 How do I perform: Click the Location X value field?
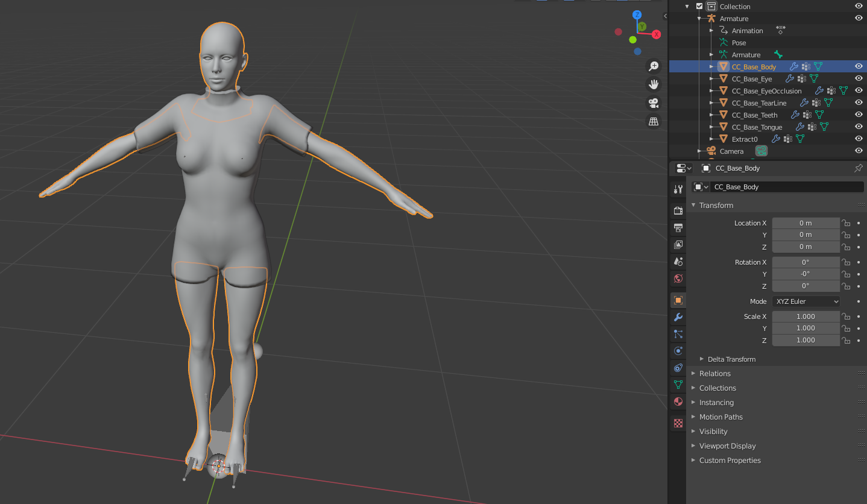pyautogui.click(x=806, y=223)
